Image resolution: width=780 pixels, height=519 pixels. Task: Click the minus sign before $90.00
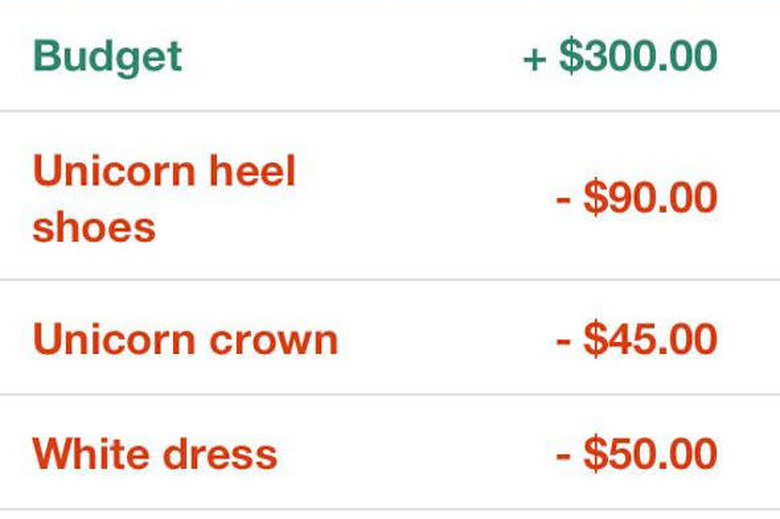coord(564,198)
